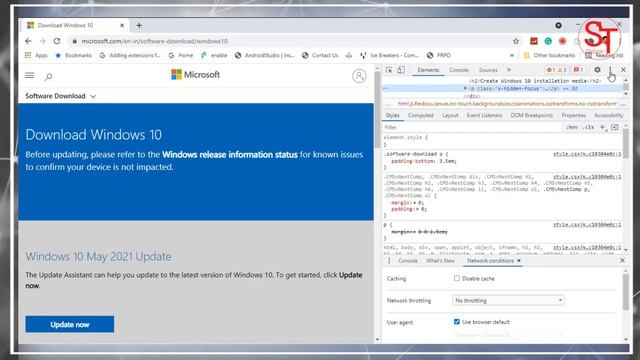Reload the Microsoft download page
This screenshot has height=360, width=640.
click(57, 41)
